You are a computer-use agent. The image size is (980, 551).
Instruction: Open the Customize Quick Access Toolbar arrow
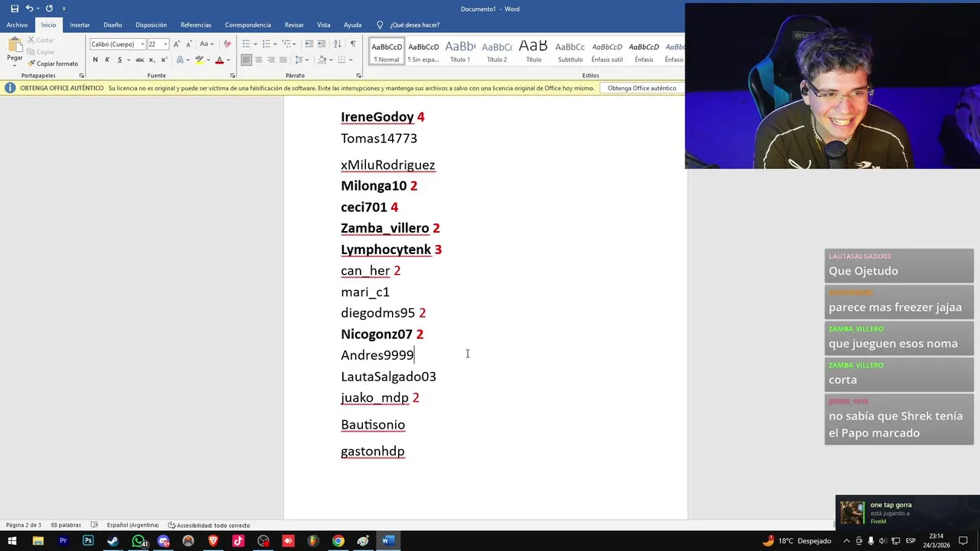click(64, 8)
